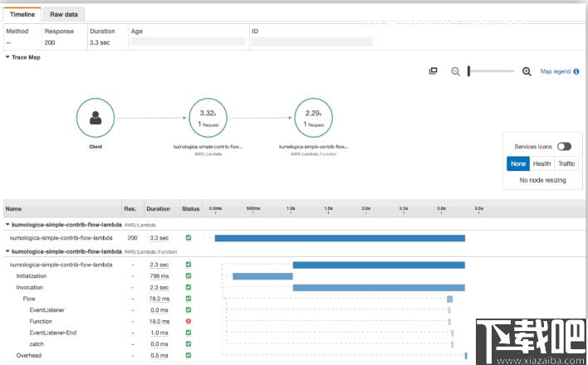Click the 1.0 ms duration value

(x=159, y=333)
